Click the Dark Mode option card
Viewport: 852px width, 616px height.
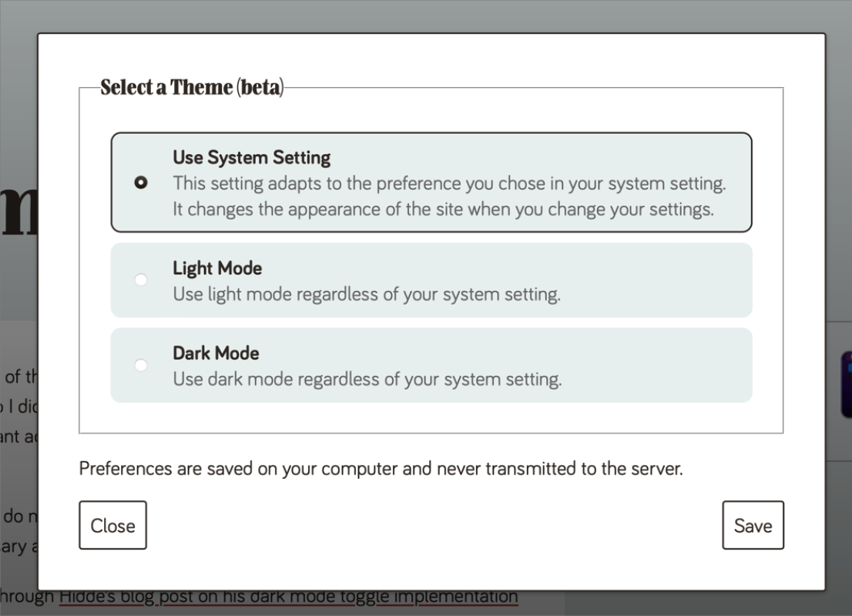[431, 365]
